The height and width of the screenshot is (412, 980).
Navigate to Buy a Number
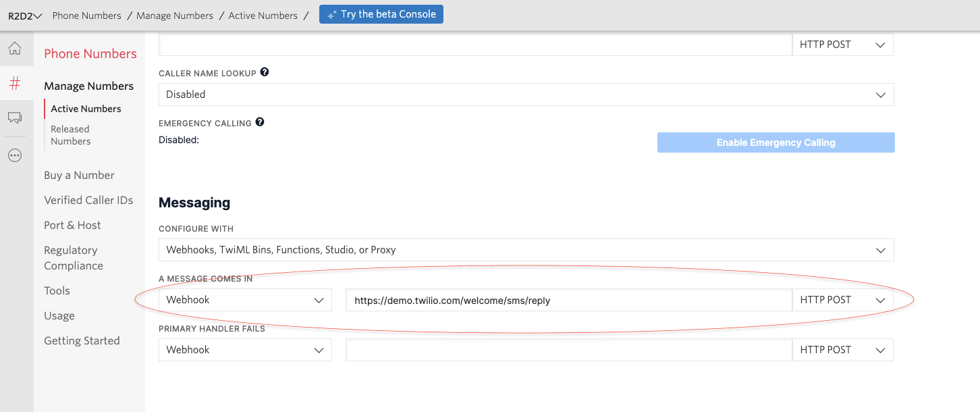click(78, 174)
